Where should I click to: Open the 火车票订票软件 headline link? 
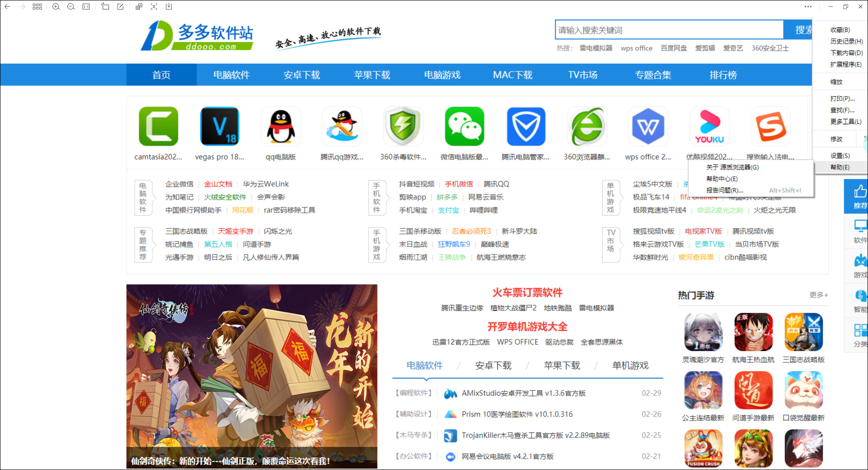527,293
